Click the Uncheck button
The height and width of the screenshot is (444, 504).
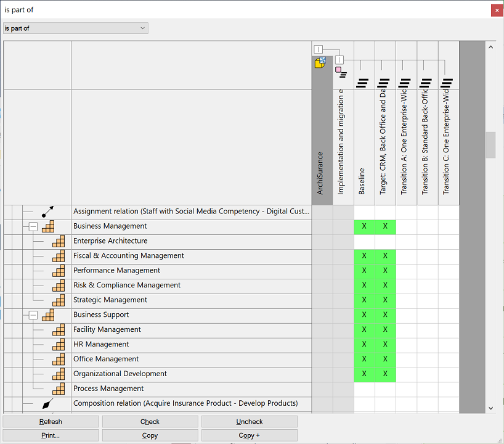pyautogui.click(x=250, y=422)
